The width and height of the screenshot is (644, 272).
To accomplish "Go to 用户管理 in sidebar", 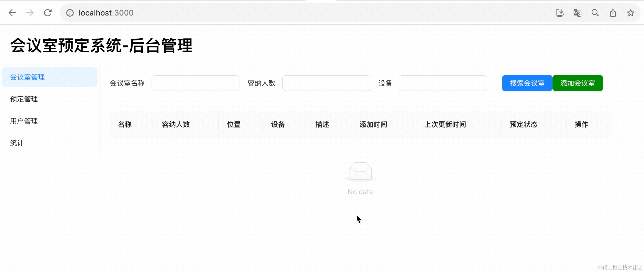I will coord(24,121).
